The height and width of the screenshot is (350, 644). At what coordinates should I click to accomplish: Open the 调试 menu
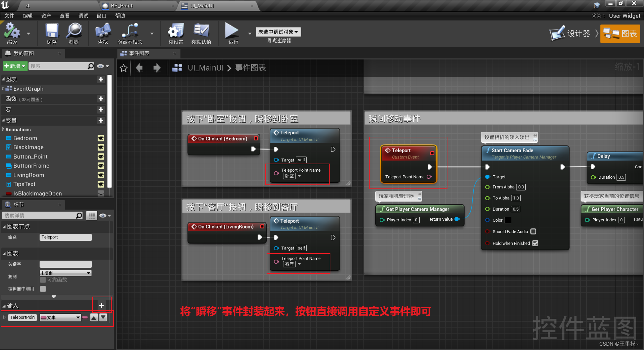[83, 16]
